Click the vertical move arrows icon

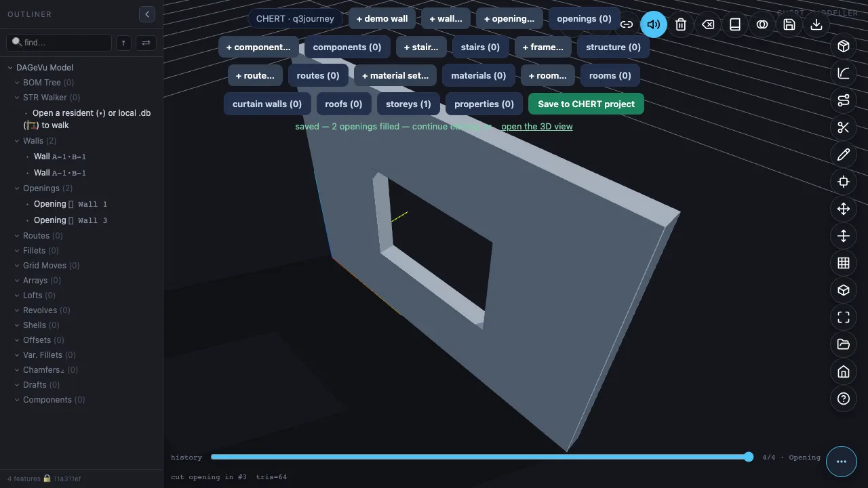(844, 236)
